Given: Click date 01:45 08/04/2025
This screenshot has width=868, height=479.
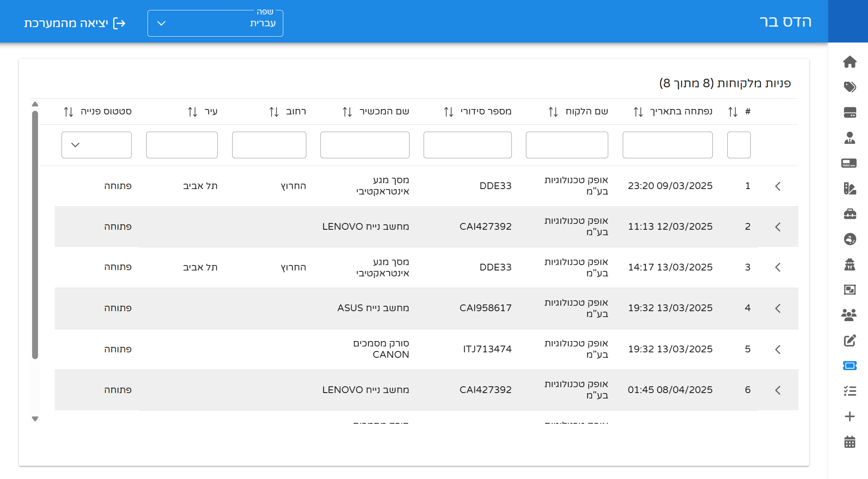Looking at the screenshot, I should pos(670,390).
